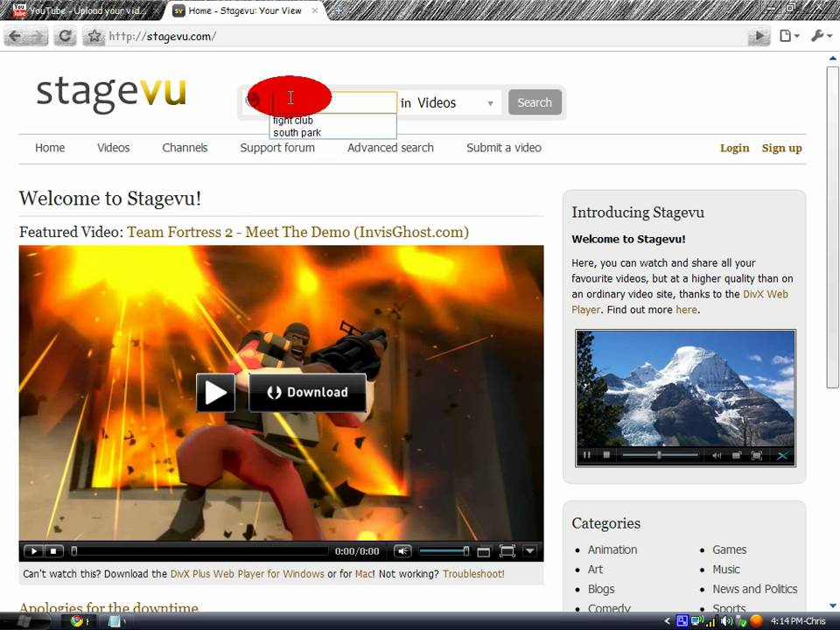Mute the featured video with speaker icon
The width and height of the screenshot is (840, 630).
(x=402, y=550)
